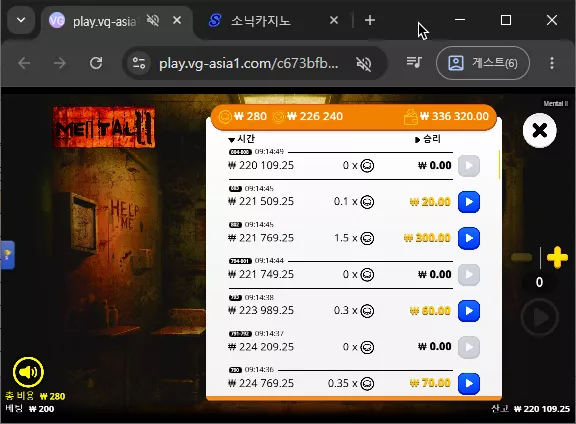This screenshot has width=576, height=424.
Task: Replay the ₩70.00 win round
Action: (469, 383)
